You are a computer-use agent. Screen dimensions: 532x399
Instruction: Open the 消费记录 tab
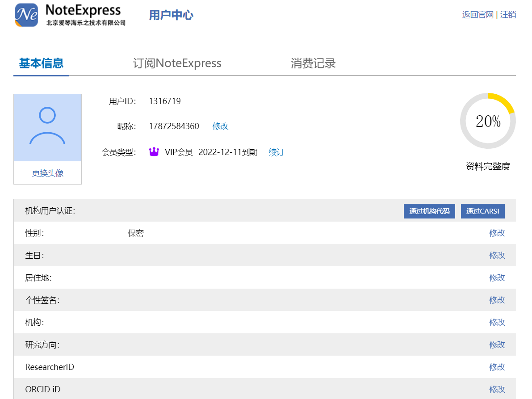coord(313,63)
